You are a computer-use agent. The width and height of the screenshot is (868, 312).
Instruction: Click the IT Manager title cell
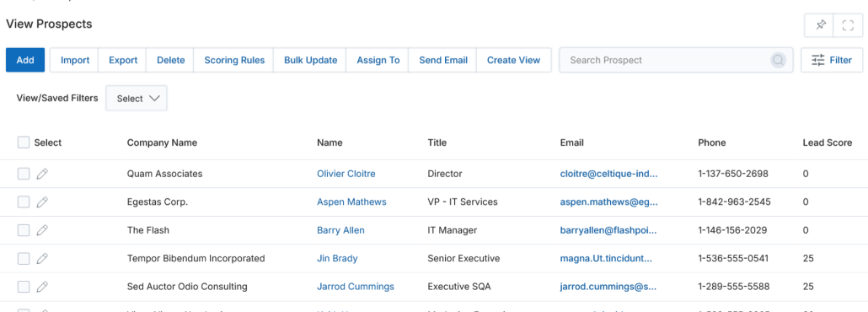pos(453,230)
